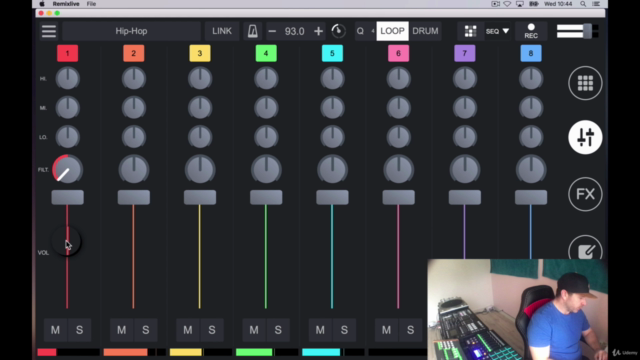Viewport: 640px width, 360px height.
Task: Click the 93.0 tempo value
Action: (294, 31)
